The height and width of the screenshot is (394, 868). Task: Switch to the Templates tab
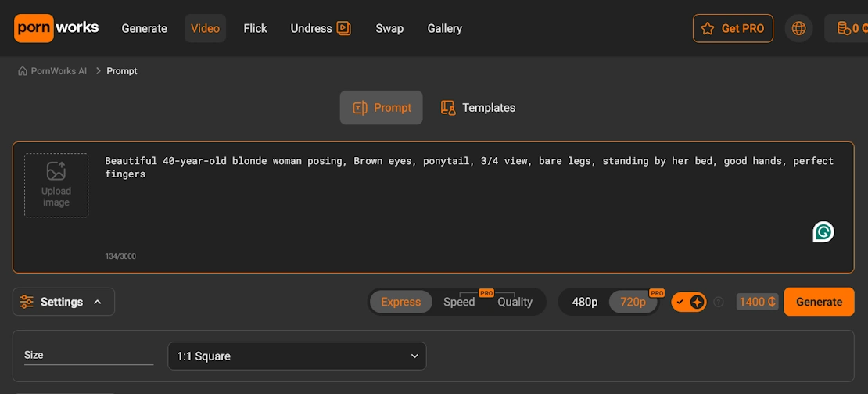click(478, 108)
